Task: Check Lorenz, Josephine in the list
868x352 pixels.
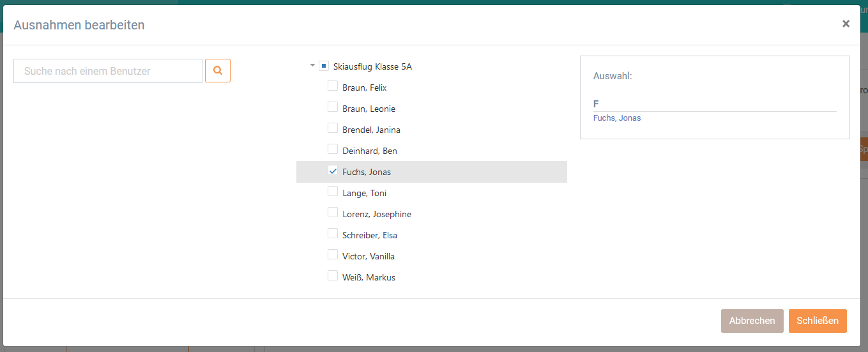Action: 333,213
